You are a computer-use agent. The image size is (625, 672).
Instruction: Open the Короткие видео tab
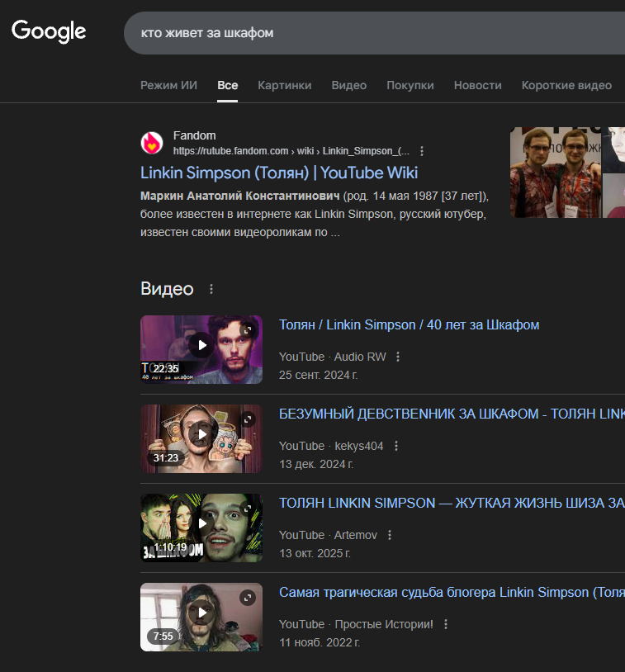[x=566, y=85]
